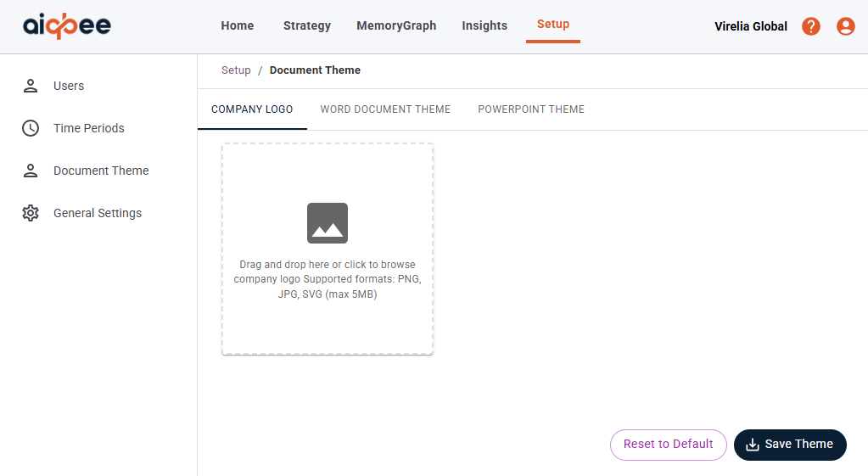Click the company logo drag-and-drop upload area
868x476 pixels.
(x=328, y=314)
